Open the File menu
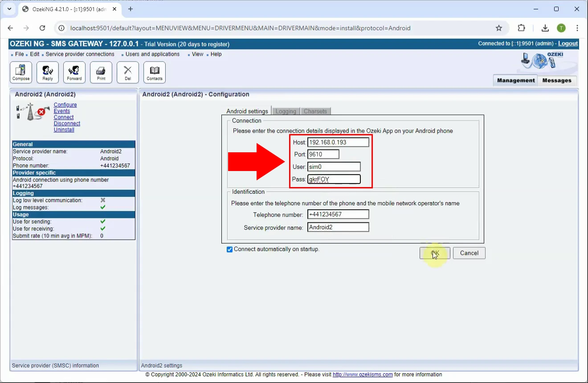Viewport: 588px width, 383px height. (20, 54)
